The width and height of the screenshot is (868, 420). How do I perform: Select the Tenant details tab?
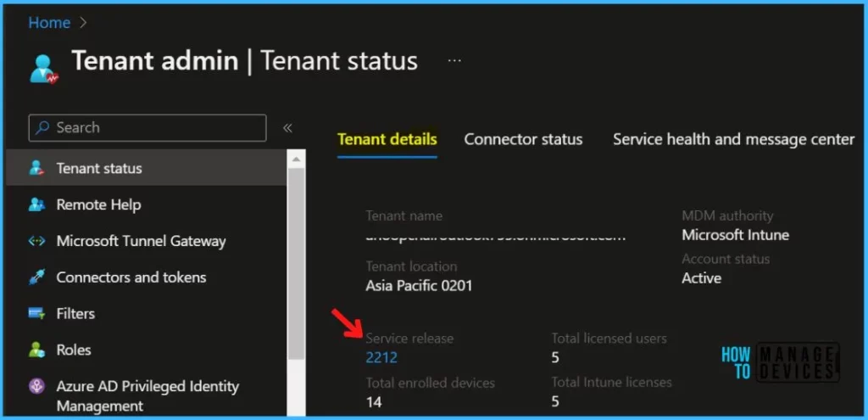click(387, 139)
